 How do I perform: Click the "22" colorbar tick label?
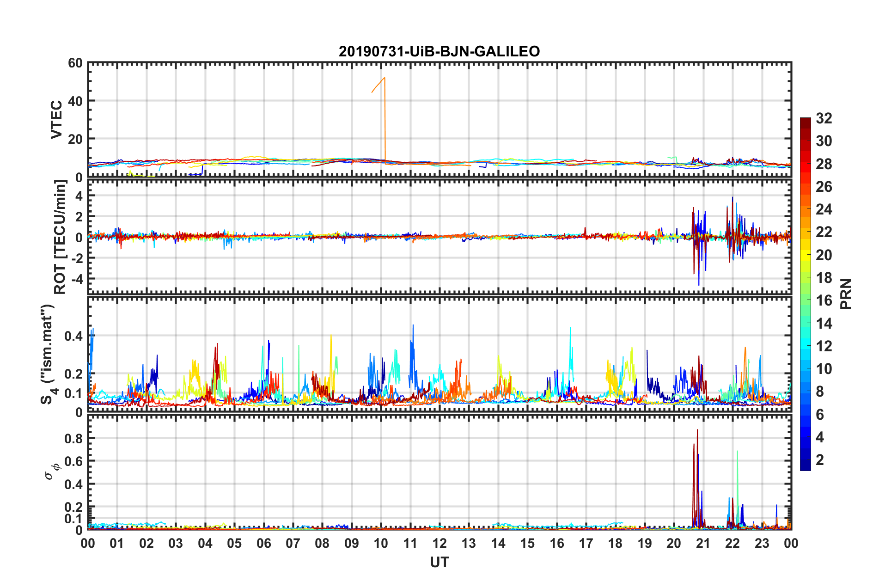(824, 232)
